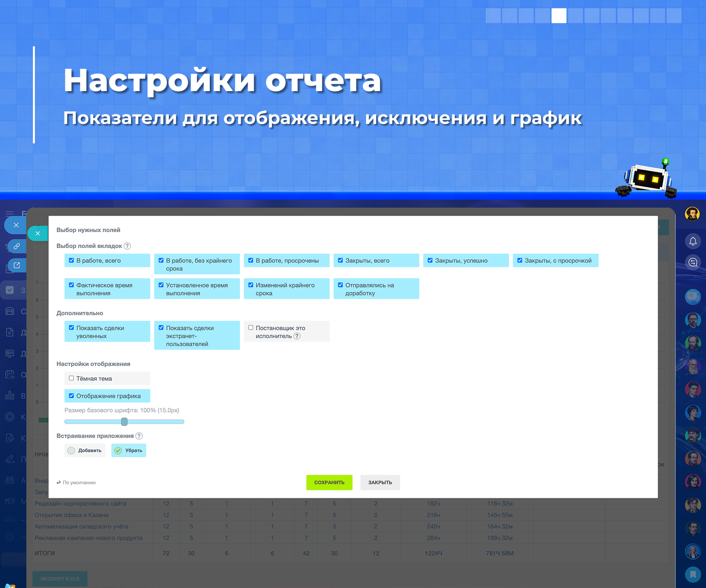This screenshot has width=706, height=588.
Task: Click the help icon beside Выбор полей вкладок
Action: [127, 246]
